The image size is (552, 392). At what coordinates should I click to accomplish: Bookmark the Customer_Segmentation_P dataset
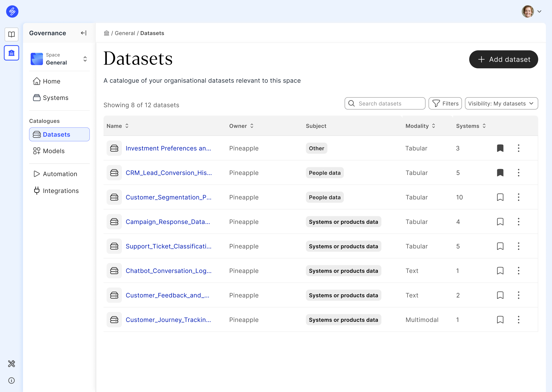(500, 197)
